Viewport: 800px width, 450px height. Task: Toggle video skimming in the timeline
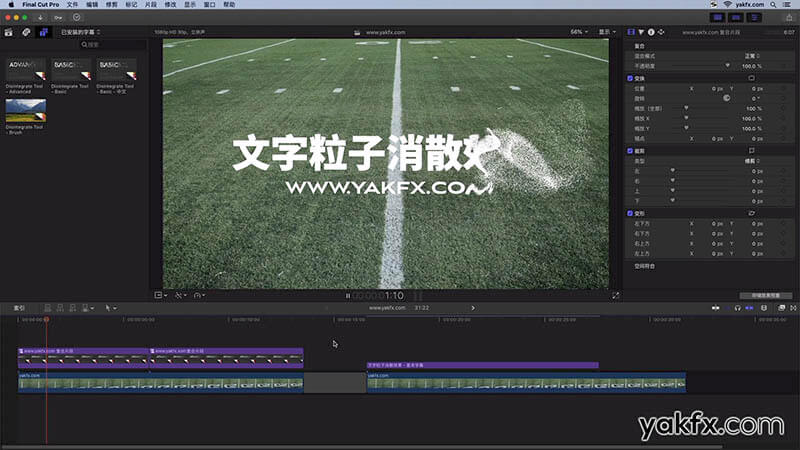tap(716, 308)
